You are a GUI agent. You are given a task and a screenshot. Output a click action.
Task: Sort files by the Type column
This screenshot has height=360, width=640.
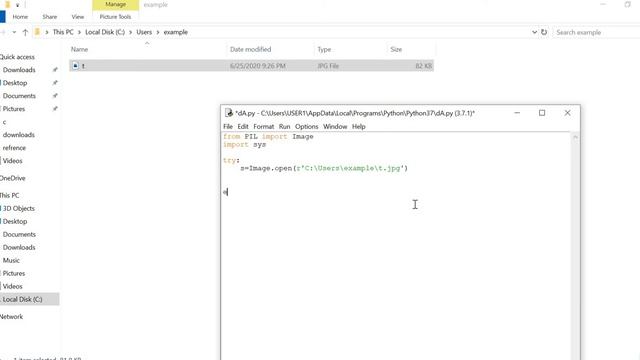point(324,49)
